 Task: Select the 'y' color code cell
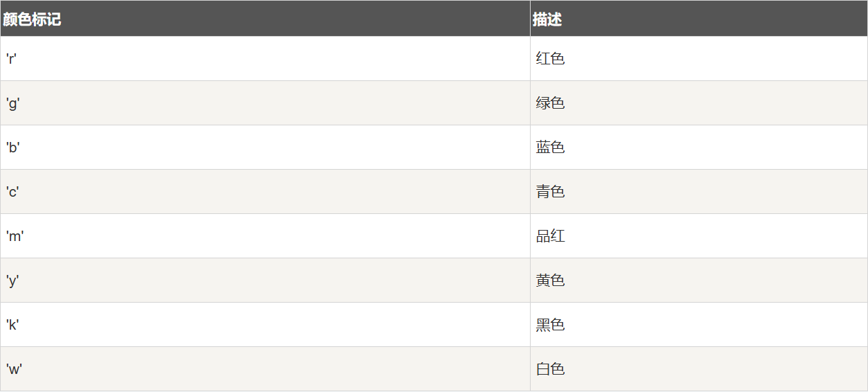click(x=12, y=280)
